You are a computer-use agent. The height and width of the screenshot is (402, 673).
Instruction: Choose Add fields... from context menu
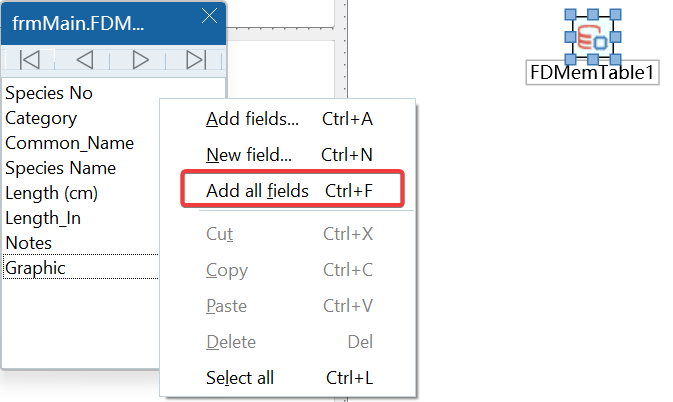(252, 120)
